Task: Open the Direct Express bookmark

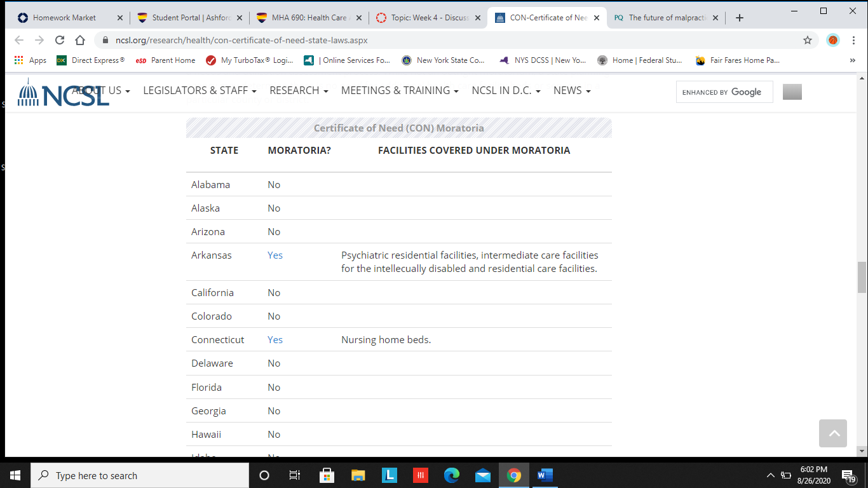Action: [90, 60]
